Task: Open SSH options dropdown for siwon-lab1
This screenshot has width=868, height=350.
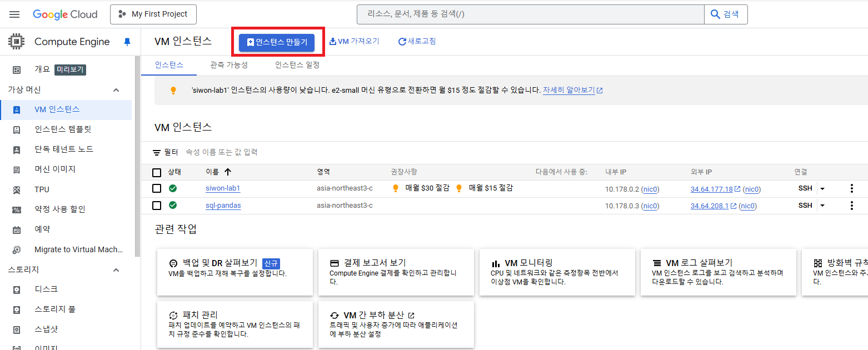Action: [x=822, y=189]
